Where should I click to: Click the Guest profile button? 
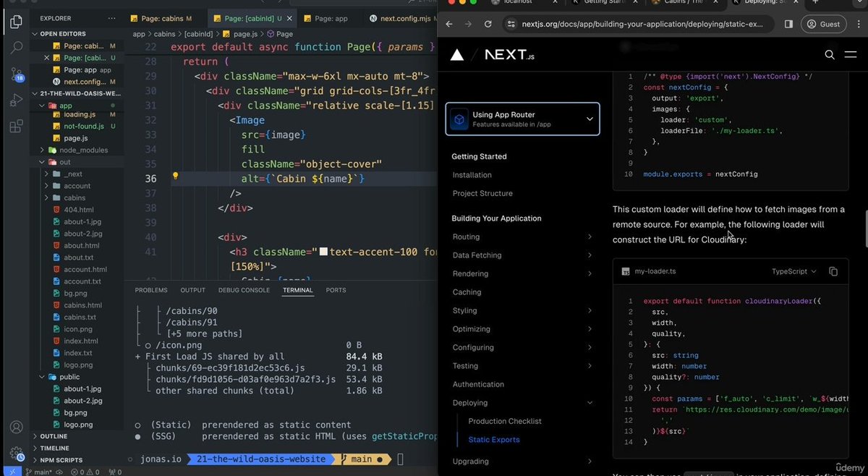coord(823,24)
